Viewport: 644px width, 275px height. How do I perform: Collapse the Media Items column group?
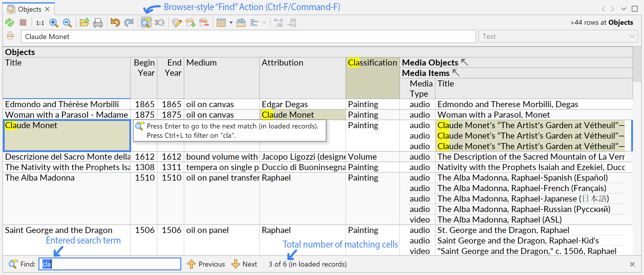[x=456, y=73]
